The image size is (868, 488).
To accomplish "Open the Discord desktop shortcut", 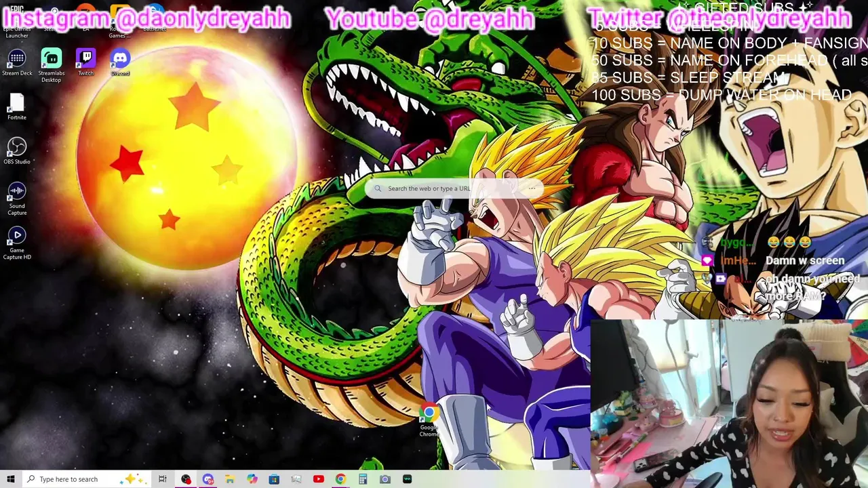I will click(x=120, y=62).
